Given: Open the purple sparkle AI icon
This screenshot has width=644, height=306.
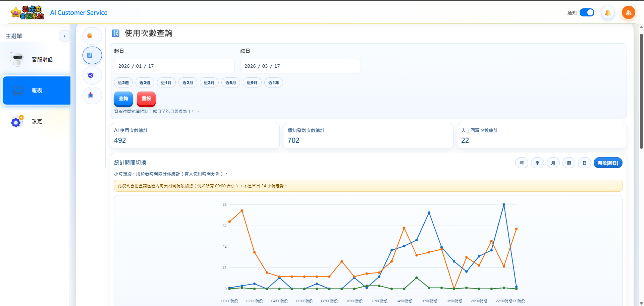Looking at the screenshot, I should (x=91, y=75).
